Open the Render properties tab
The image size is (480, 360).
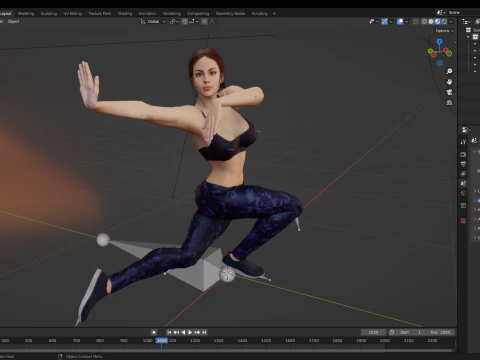tap(463, 154)
